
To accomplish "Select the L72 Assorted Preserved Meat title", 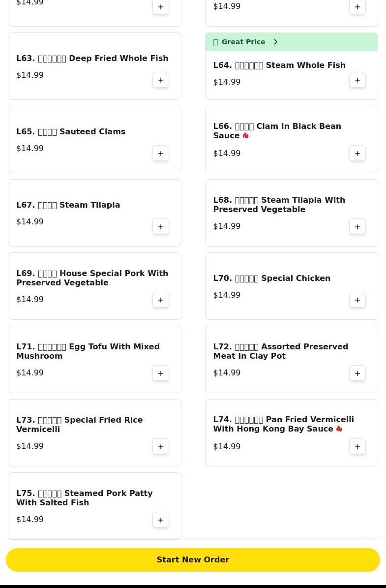I will (x=281, y=351).
